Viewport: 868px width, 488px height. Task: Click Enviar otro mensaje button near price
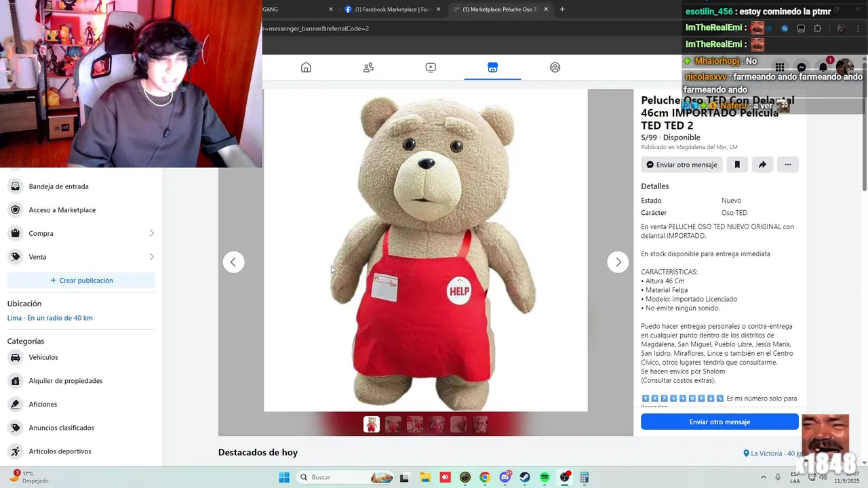[x=682, y=165]
